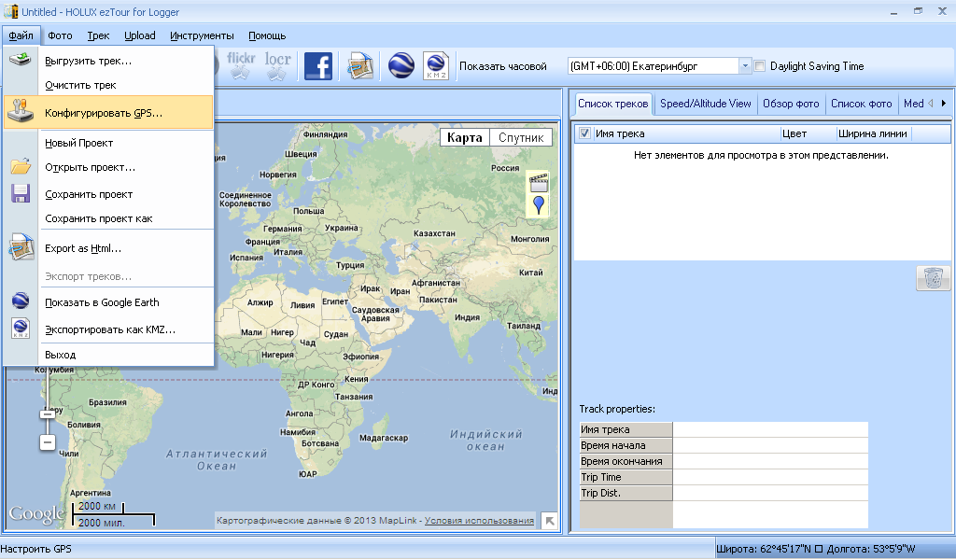Open the Upload menu
The height and width of the screenshot is (560, 956).
pyautogui.click(x=140, y=35)
